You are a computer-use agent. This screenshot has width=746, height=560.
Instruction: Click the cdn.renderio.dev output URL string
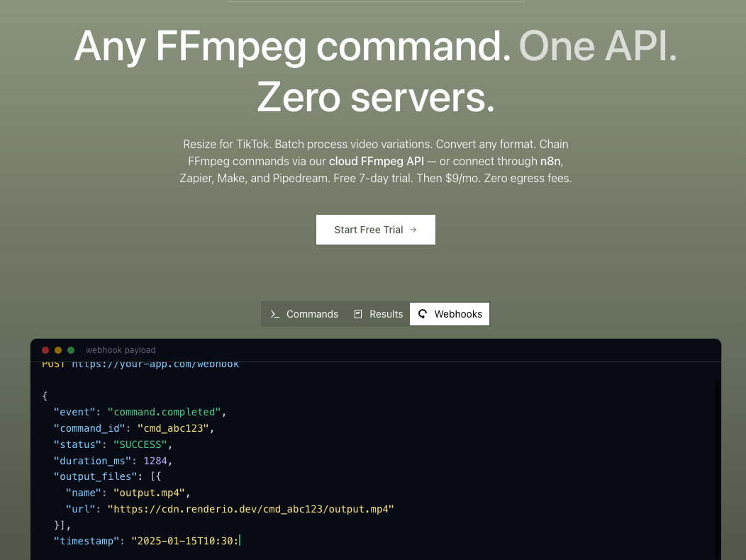pos(251,509)
